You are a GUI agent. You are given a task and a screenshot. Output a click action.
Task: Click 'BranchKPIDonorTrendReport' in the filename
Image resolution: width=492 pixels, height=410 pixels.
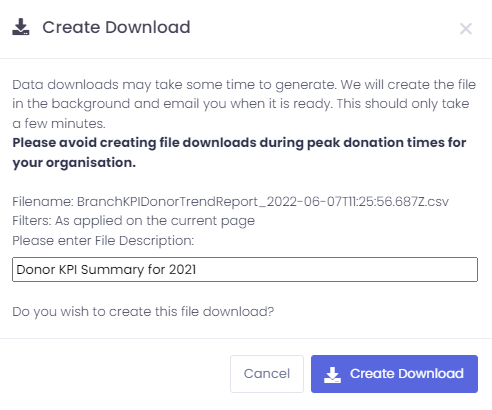pos(167,202)
